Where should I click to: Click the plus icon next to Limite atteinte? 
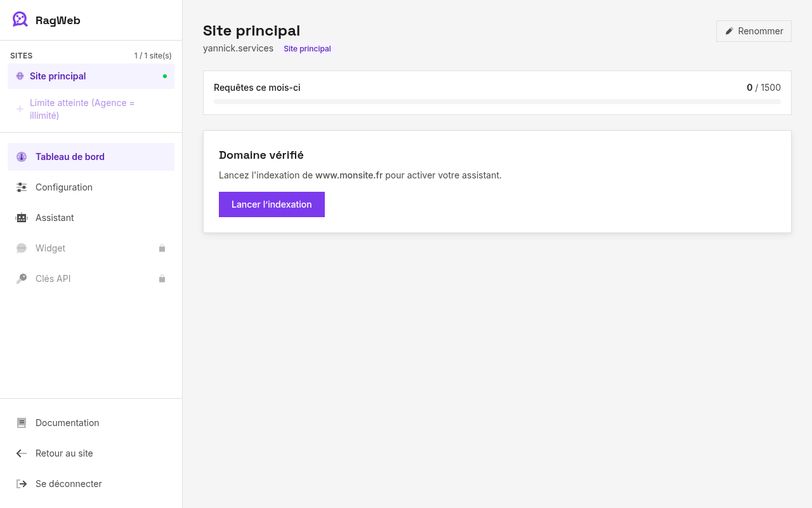20,109
